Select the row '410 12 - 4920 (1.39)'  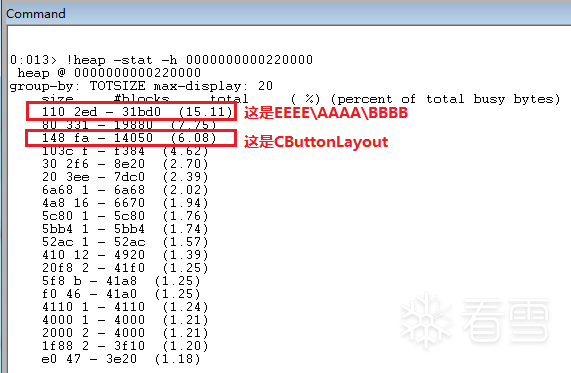pos(125,255)
